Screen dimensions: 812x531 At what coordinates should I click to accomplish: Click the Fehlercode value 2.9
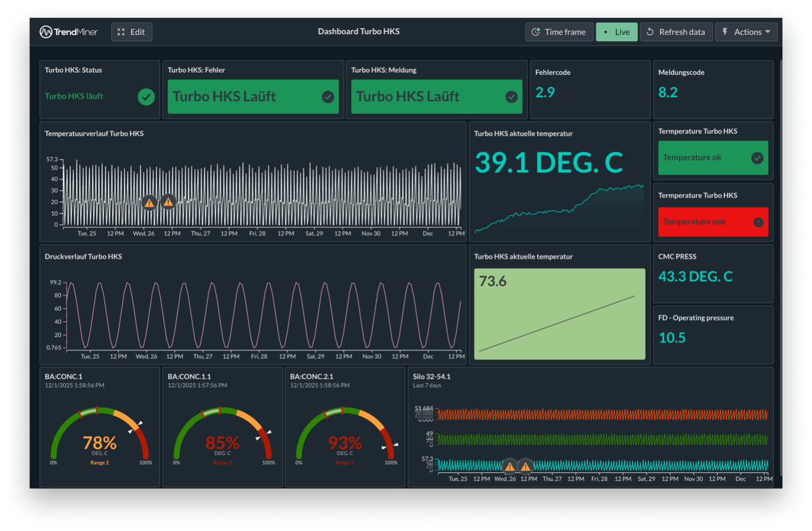click(545, 93)
